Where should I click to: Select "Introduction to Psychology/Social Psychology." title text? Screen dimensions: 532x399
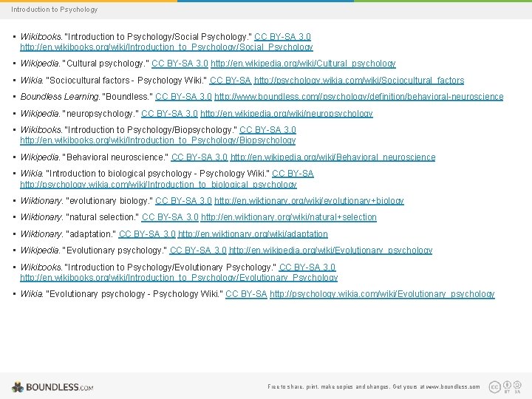pos(158,37)
